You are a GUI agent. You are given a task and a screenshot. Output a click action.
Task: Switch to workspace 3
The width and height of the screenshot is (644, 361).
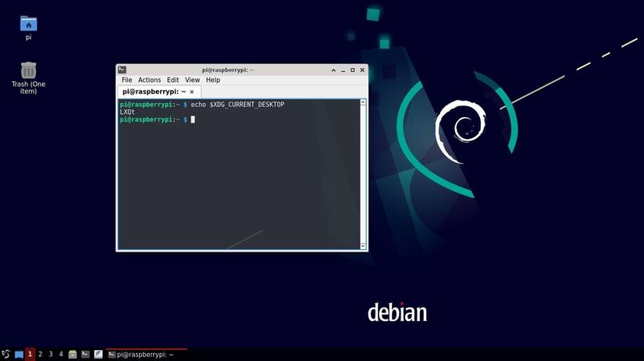(51, 354)
